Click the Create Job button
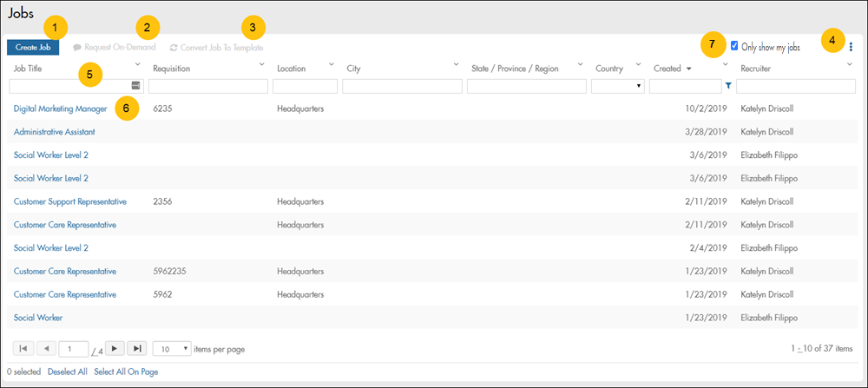The image size is (868, 388). tap(33, 48)
